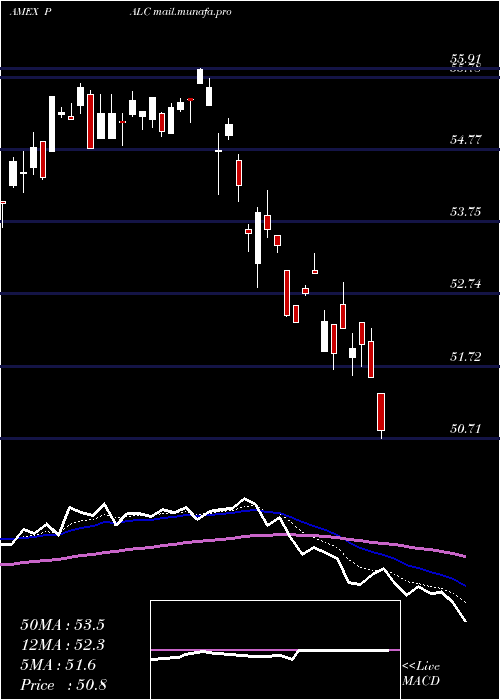
Task: Click the AMEX exchange label
Action: coord(23,12)
